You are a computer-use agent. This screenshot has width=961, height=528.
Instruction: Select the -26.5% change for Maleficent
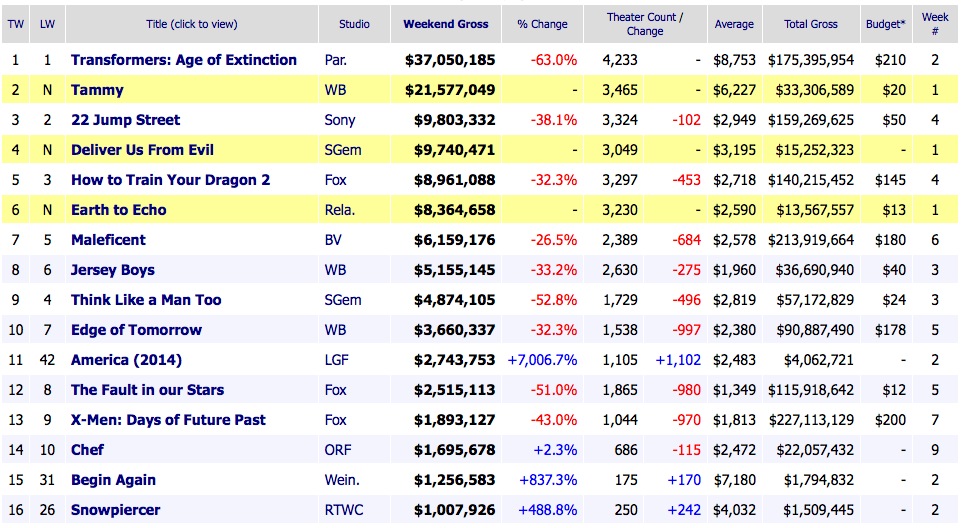(x=554, y=240)
